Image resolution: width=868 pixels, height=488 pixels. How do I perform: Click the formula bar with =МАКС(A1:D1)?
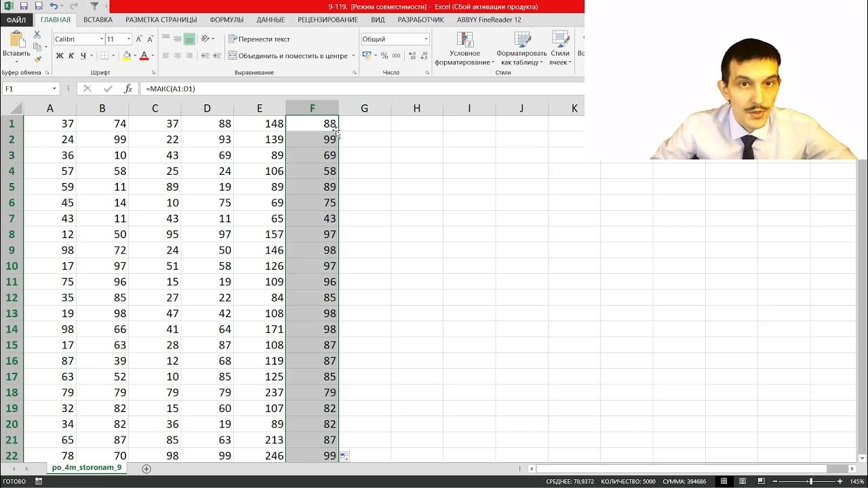[x=363, y=89]
